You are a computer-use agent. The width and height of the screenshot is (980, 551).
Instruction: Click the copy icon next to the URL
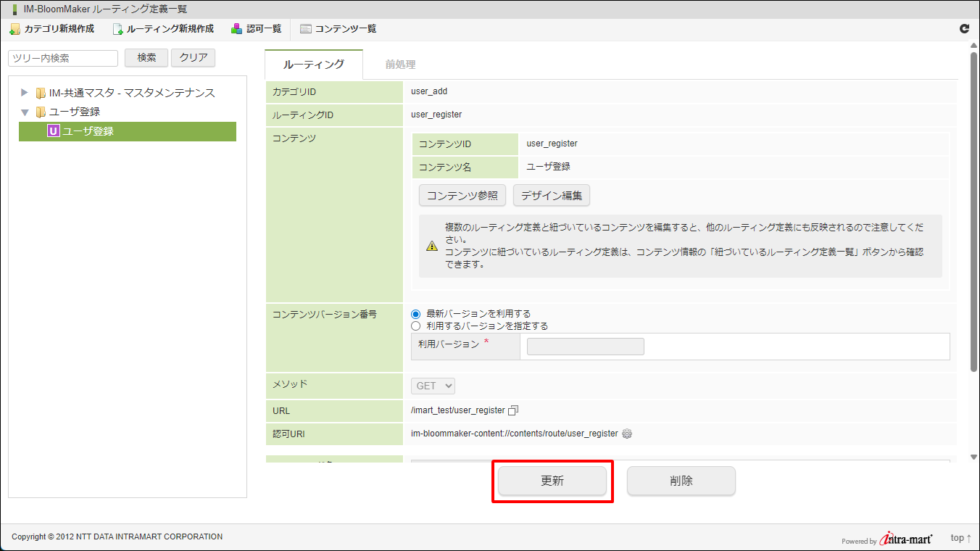tap(513, 410)
